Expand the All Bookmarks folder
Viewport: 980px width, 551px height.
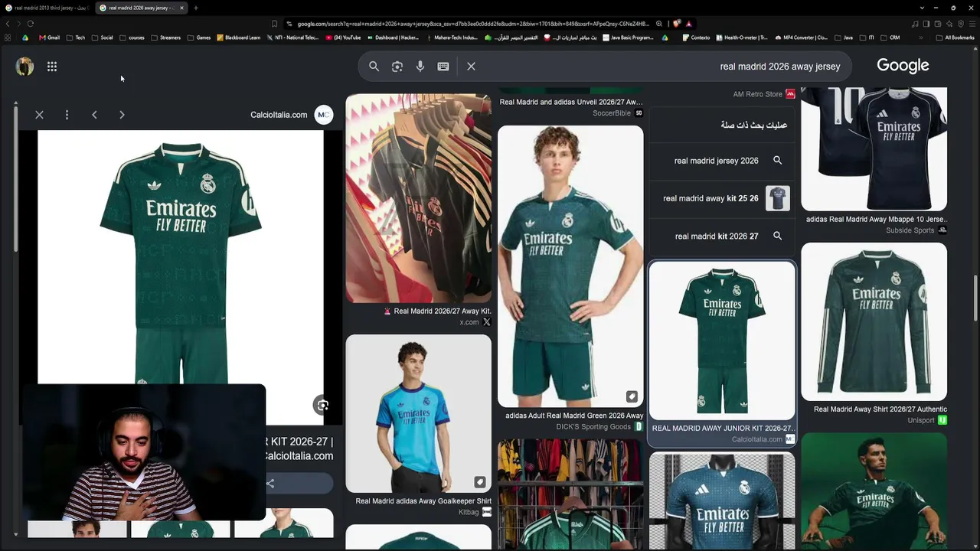(955, 37)
